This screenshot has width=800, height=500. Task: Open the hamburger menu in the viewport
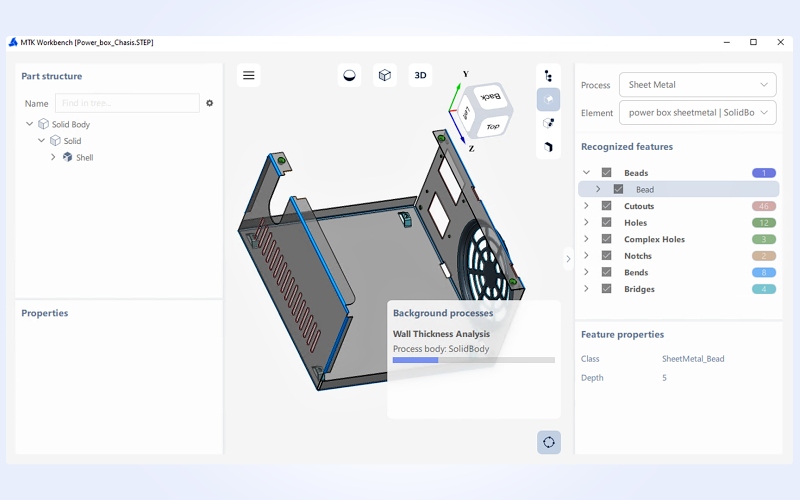(x=249, y=75)
